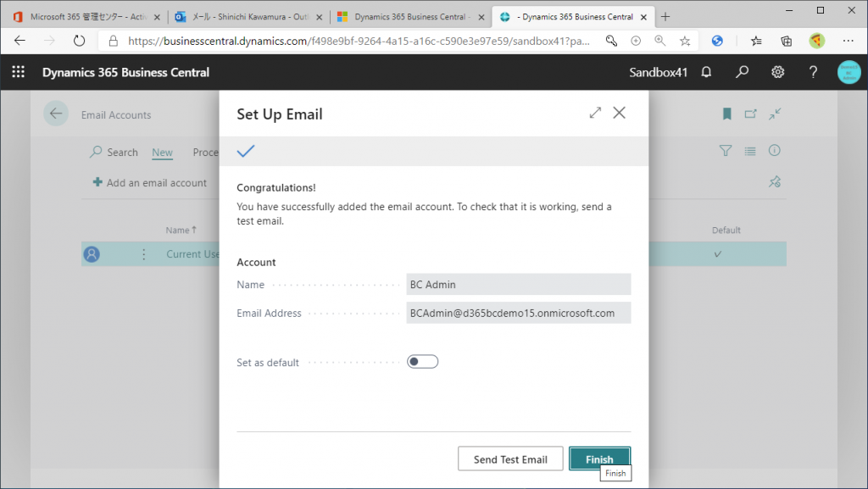The width and height of the screenshot is (868, 489).
Task: Open the filter pane funnel icon
Action: [726, 151]
